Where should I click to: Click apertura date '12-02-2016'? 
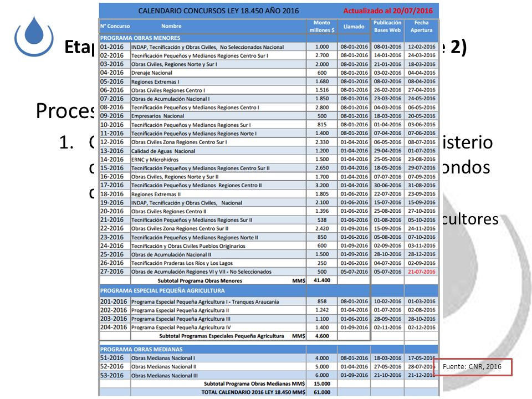421,47
